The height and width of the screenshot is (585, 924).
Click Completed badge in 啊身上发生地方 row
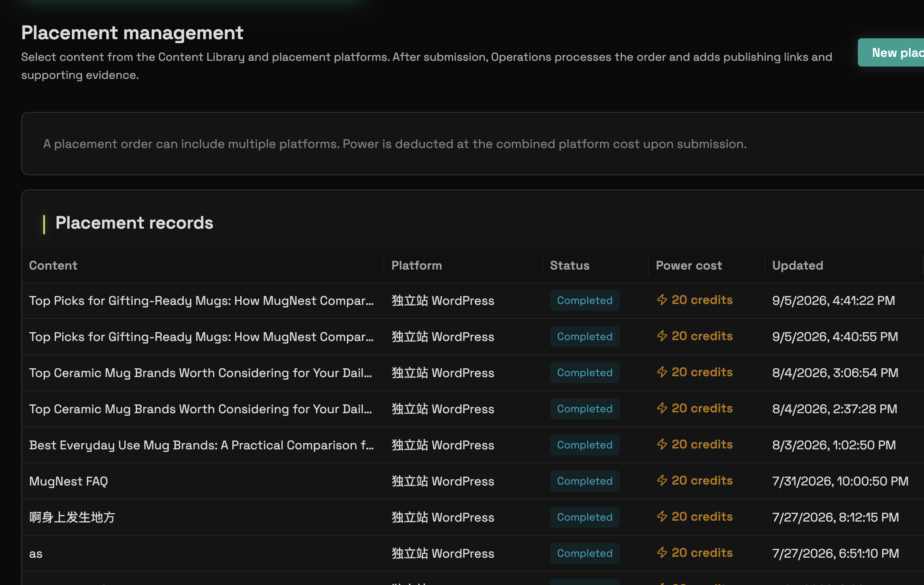click(585, 517)
